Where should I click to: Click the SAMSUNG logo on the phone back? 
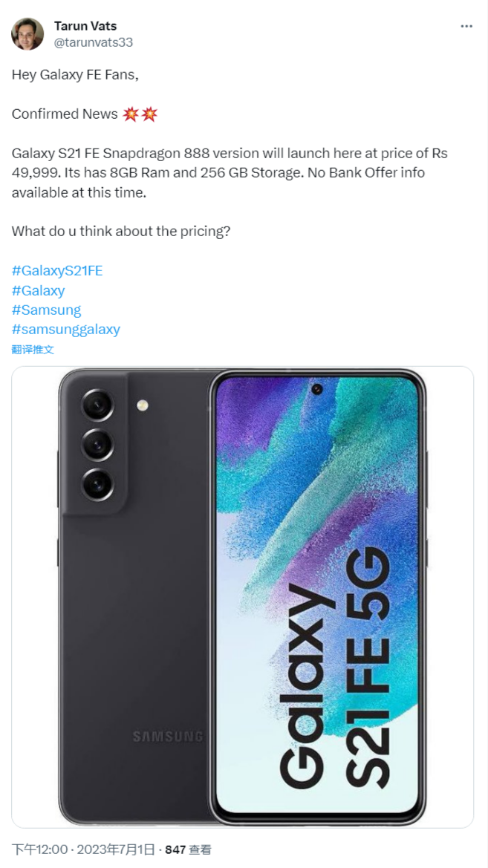(168, 737)
